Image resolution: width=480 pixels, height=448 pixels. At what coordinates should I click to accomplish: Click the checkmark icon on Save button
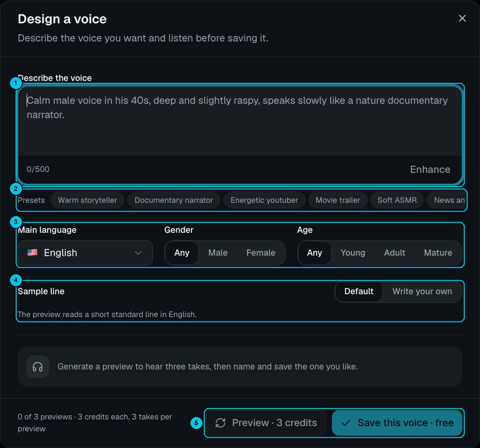tap(346, 423)
